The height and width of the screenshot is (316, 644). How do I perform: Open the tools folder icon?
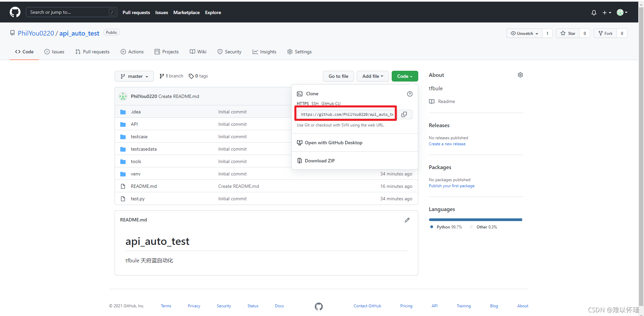point(123,162)
